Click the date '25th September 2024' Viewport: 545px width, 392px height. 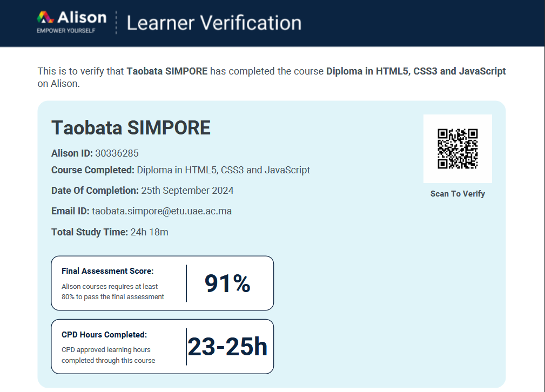coord(187,191)
